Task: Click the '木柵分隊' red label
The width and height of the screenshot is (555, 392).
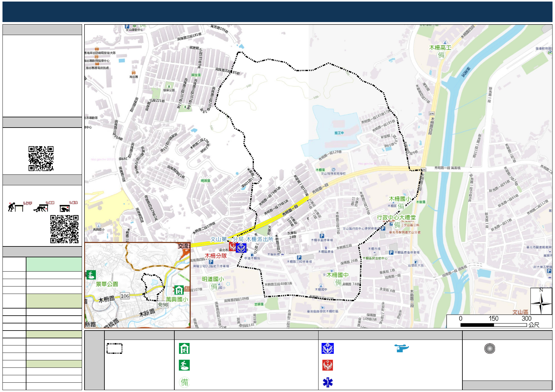Action: 216,256
